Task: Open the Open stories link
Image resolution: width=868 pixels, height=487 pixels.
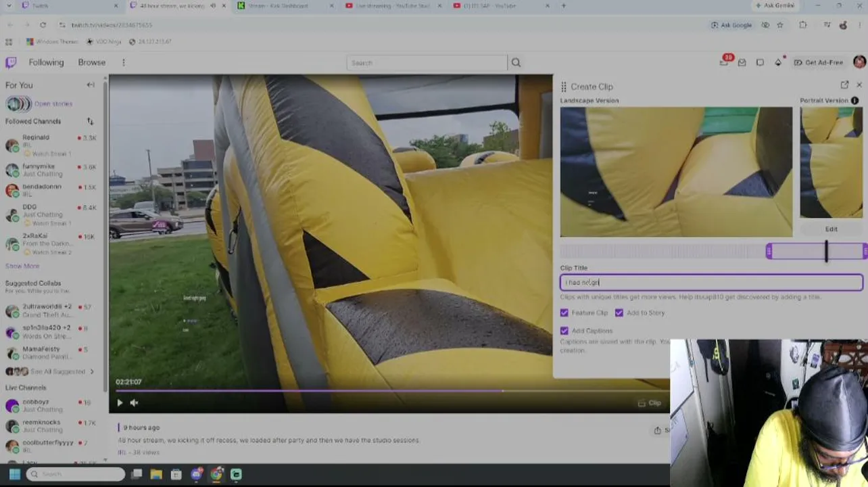Action: 53,104
